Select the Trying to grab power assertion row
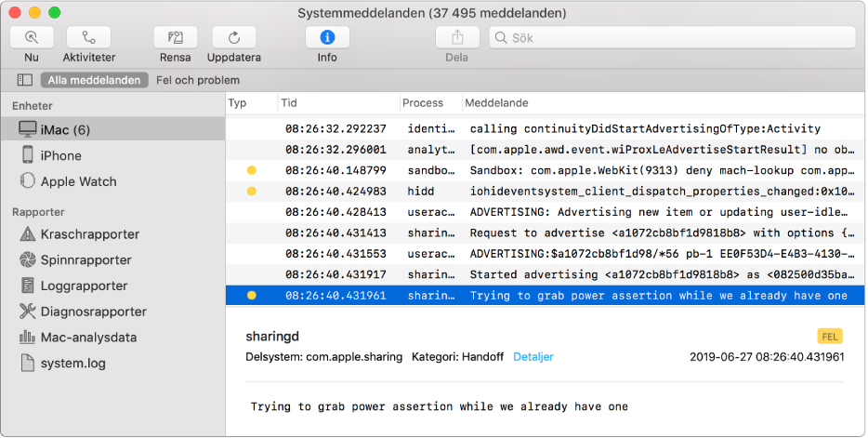The height and width of the screenshot is (438, 868). 545,295
